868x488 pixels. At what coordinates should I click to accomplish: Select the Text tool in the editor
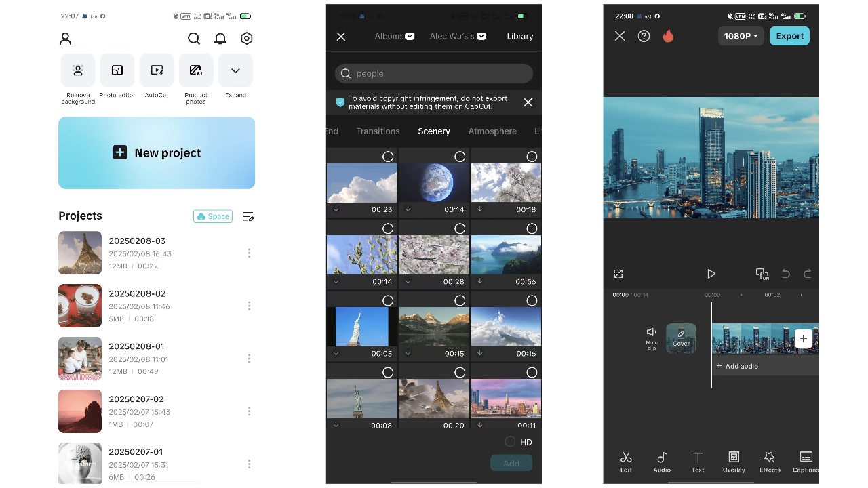697,462
